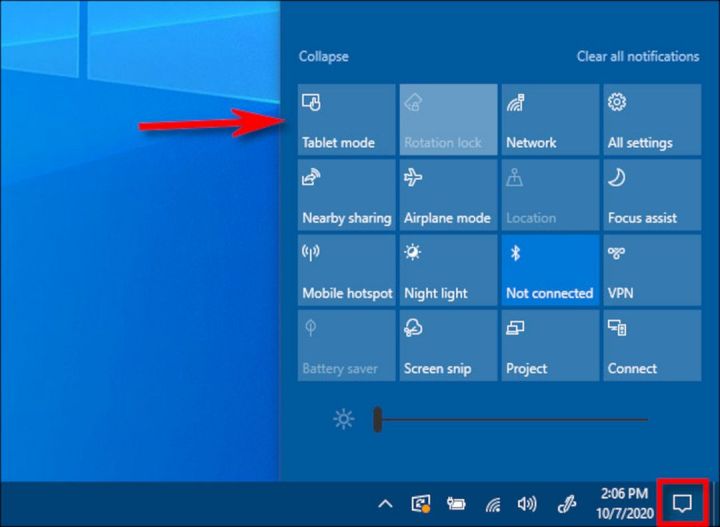
Task: Show hidden system tray icons chevron
Action: (384, 504)
